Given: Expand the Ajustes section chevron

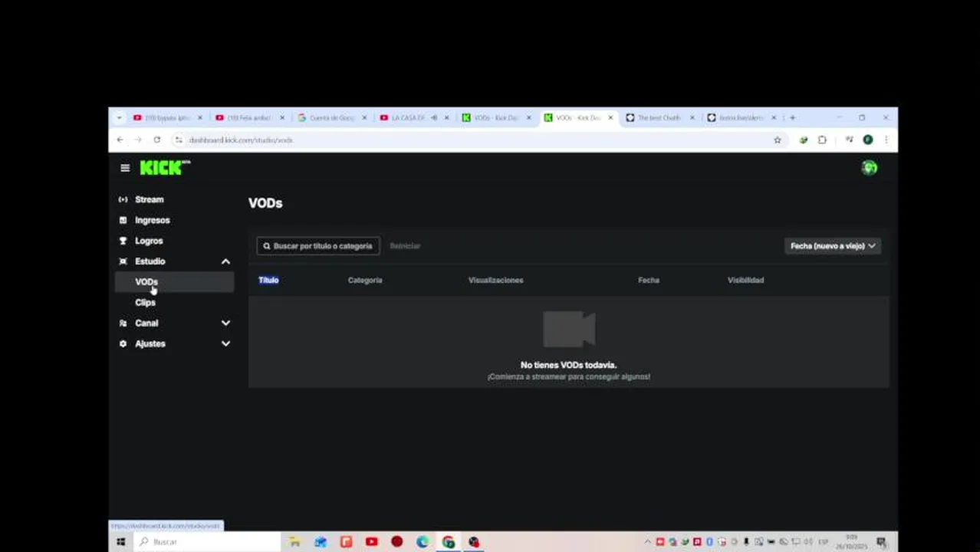Looking at the screenshot, I should (x=225, y=344).
